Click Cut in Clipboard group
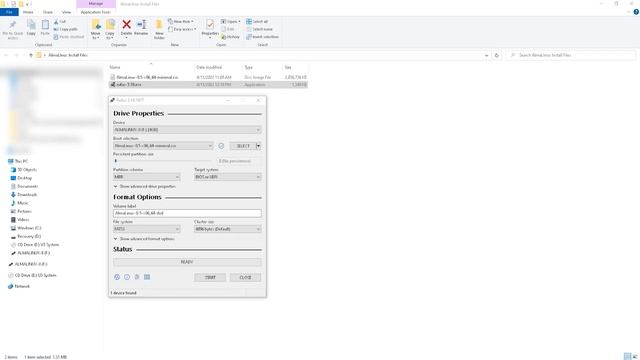 click(60, 22)
